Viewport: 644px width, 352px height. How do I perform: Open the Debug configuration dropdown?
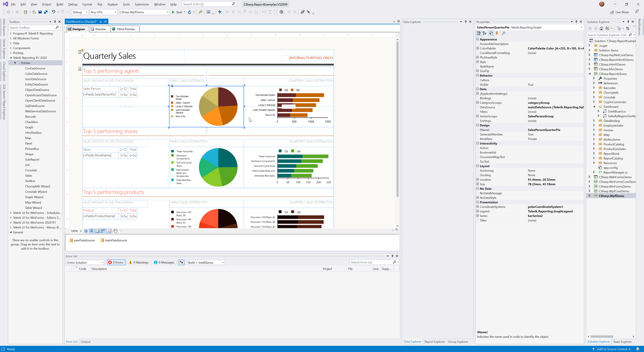click(80, 12)
